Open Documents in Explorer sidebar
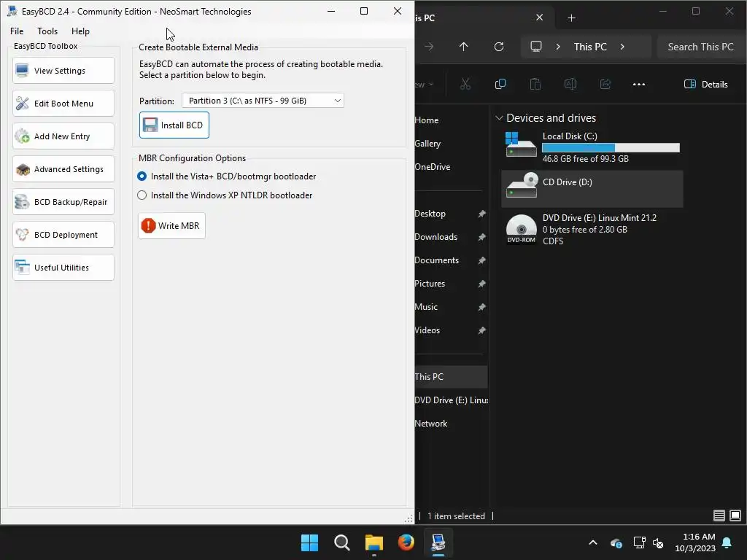The image size is (747, 560). click(436, 260)
